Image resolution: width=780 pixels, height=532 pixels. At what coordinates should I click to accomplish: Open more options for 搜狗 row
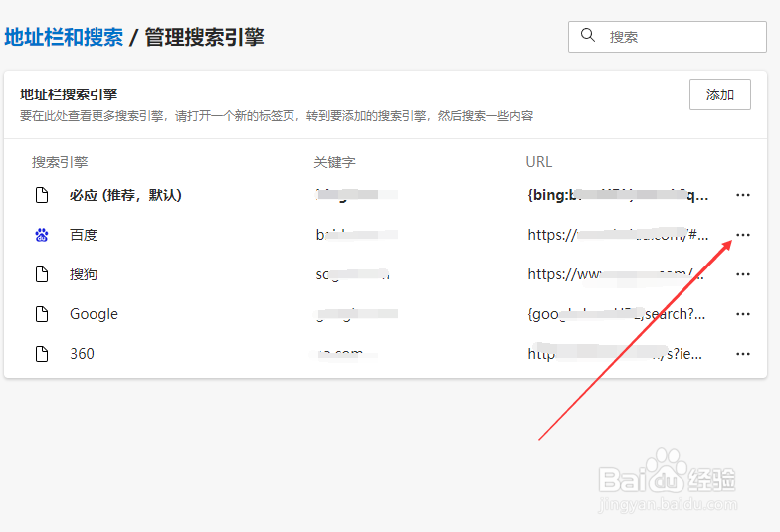point(742,274)
